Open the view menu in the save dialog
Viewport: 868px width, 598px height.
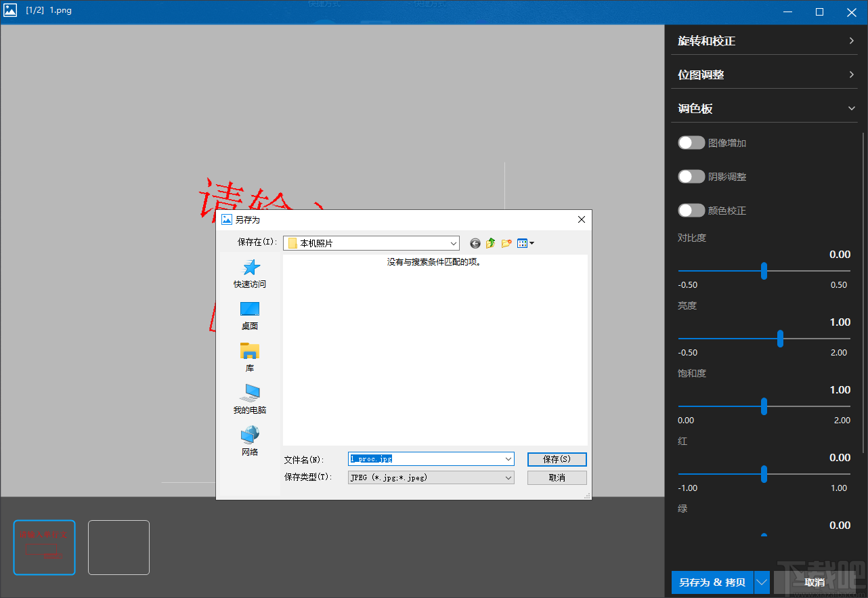pos(525,243)
